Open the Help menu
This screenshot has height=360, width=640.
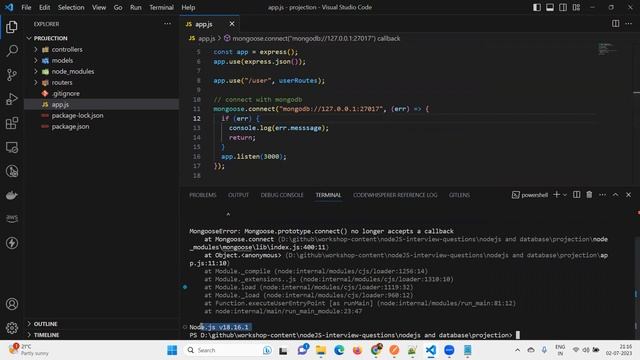point(188,7)
